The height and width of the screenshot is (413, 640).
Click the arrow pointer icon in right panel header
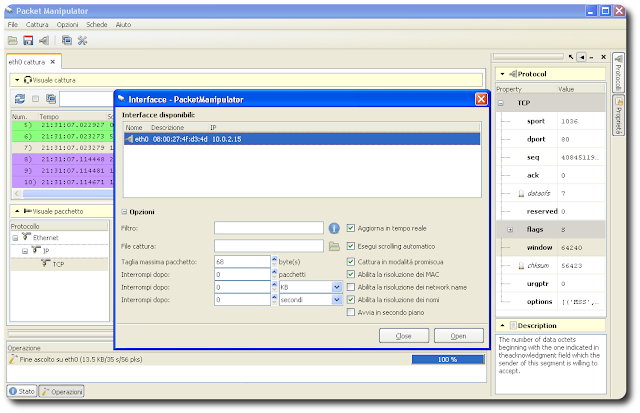tap(571, 57)
